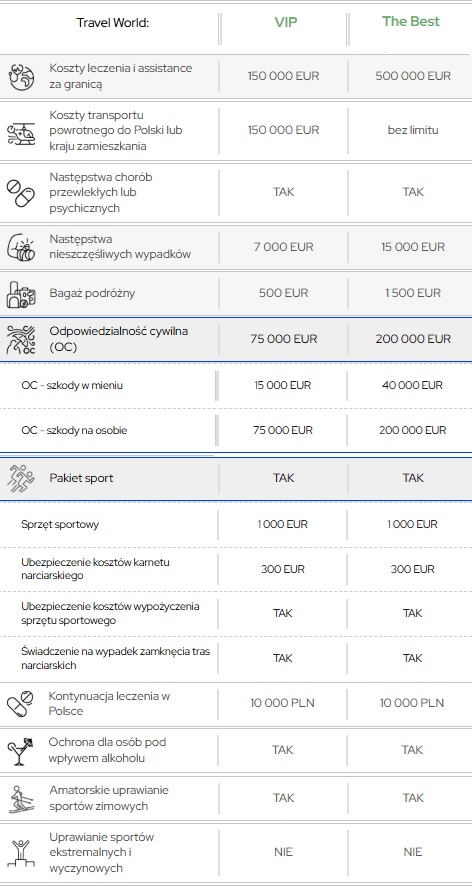Collapse the Pakiet sport section row
472x886 pixels.
coord(236,478)
